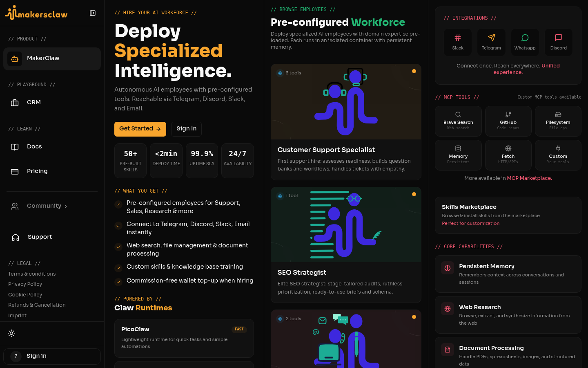This screenshot has height=368, width=588.
Task: Select the Memory MCP tool
Action: point(458,155)
